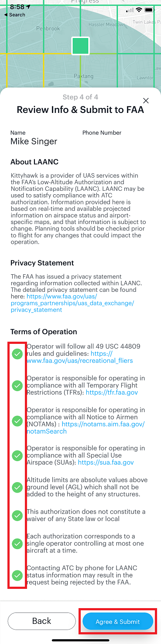Toggle the Contacting ATC by phone checkmark
The width and height of the screenshot is (161, 644).
[x=17, y=575]
